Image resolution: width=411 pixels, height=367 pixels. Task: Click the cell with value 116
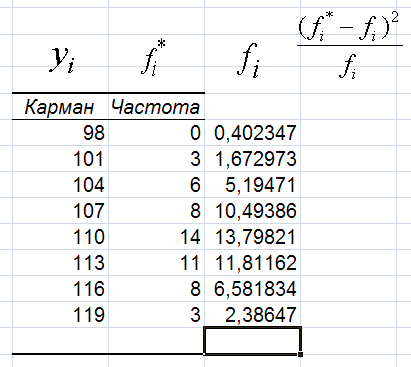tap(60, 289)
